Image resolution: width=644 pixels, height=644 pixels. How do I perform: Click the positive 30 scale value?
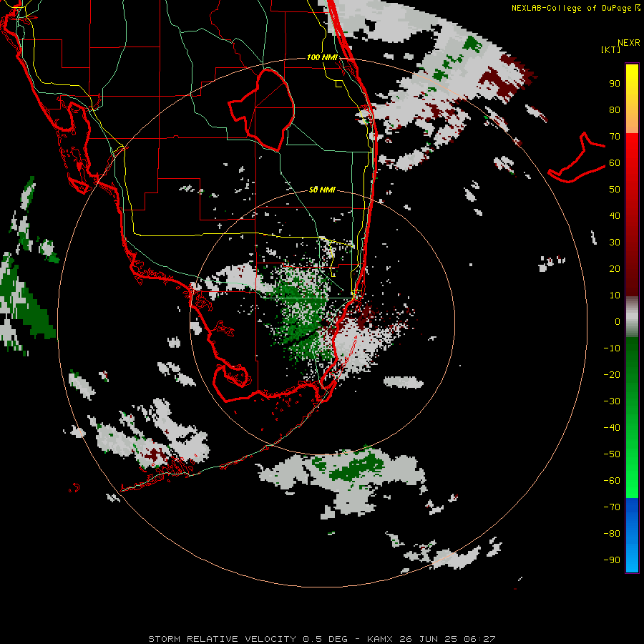pos(615,243)
